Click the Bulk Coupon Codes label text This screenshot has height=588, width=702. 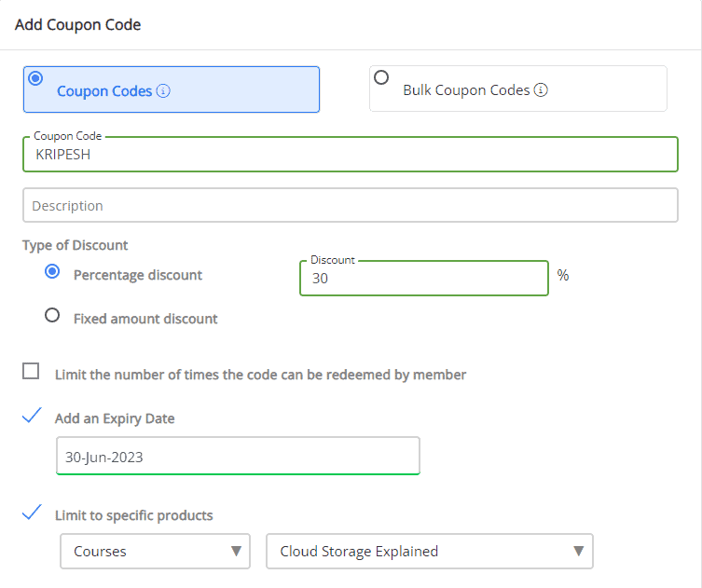pyautogui.click(x=466, y=90)
